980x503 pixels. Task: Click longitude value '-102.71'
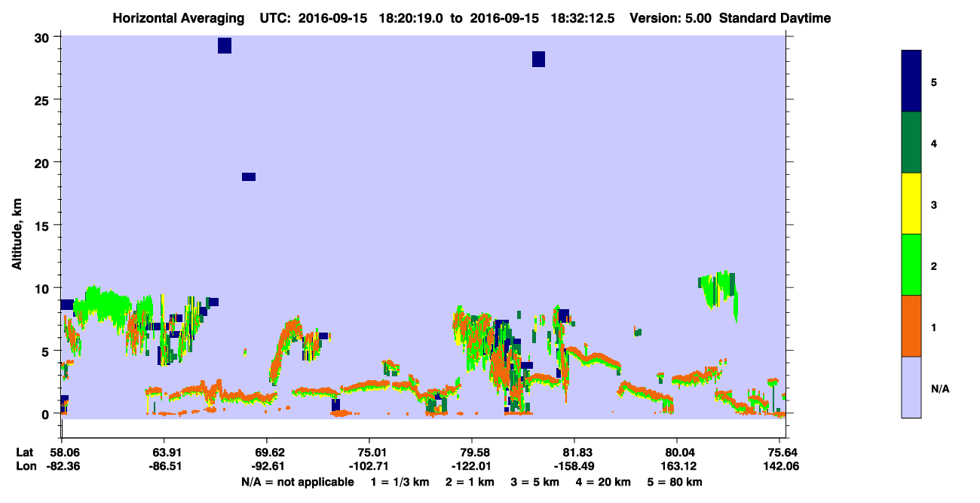(369, 466)
